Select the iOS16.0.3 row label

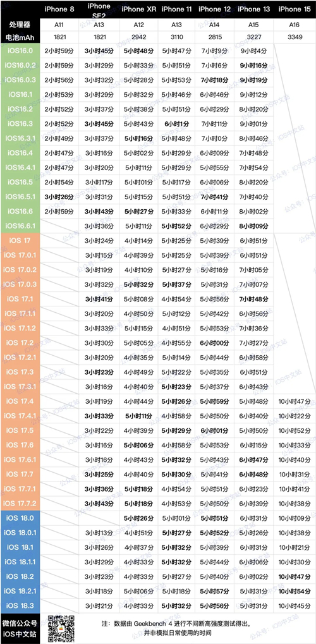[21, 80]
